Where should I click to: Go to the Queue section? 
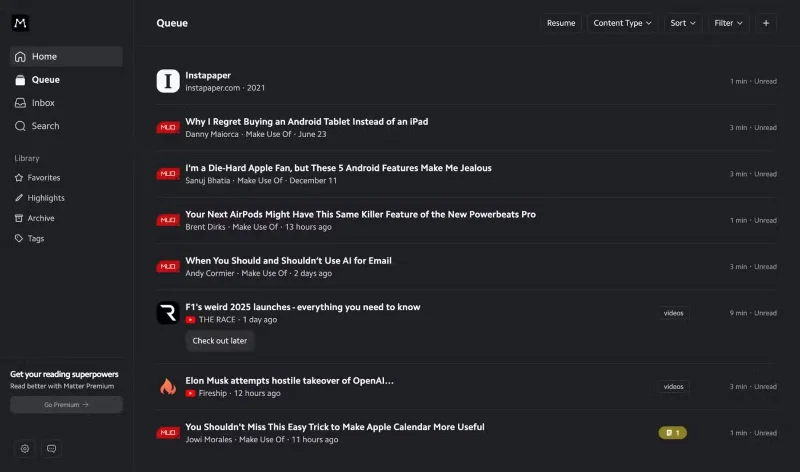click(x=66, y=80)
